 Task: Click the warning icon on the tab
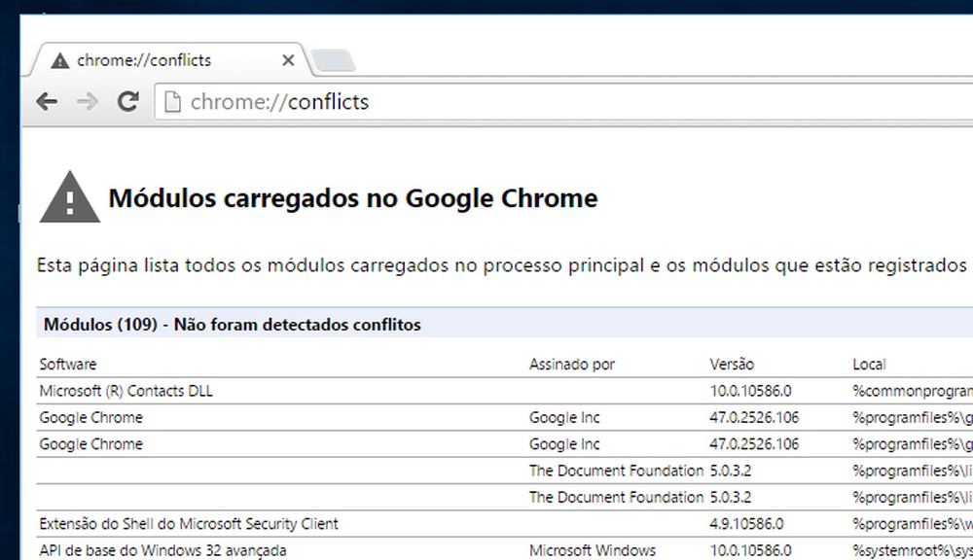point(59,61)
